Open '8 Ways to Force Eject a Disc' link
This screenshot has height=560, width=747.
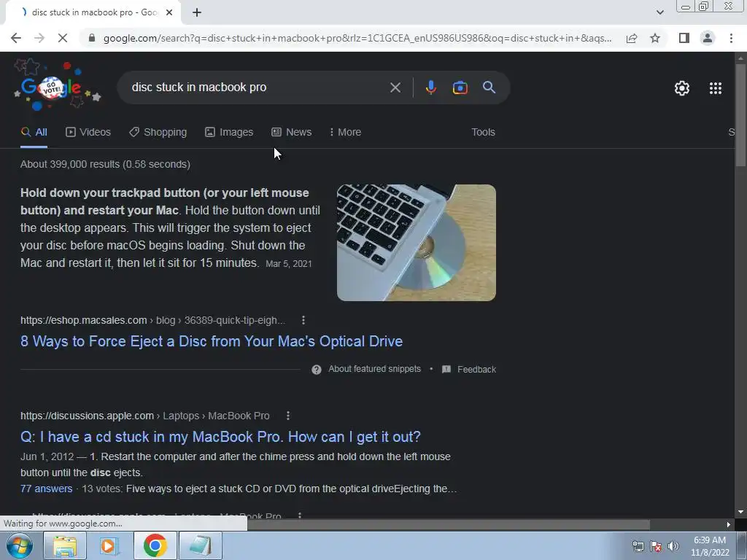click(x=212, y=341)
